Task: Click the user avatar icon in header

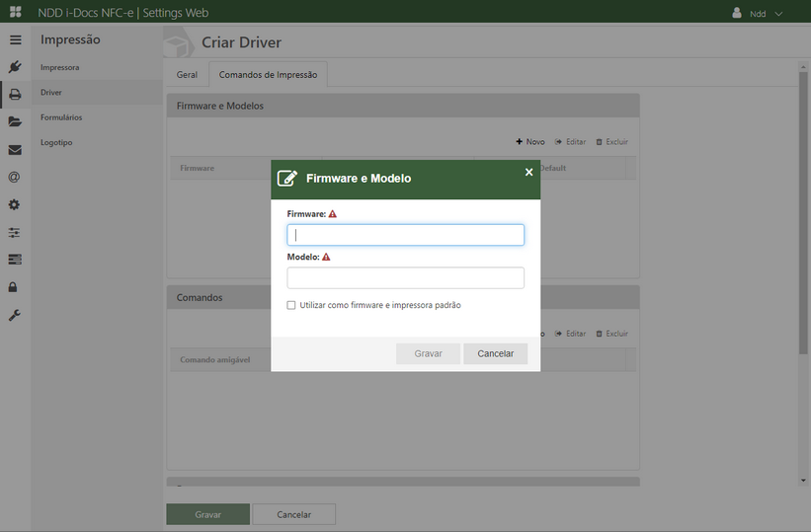Action: pyautogui.click(x=737, y=13)
